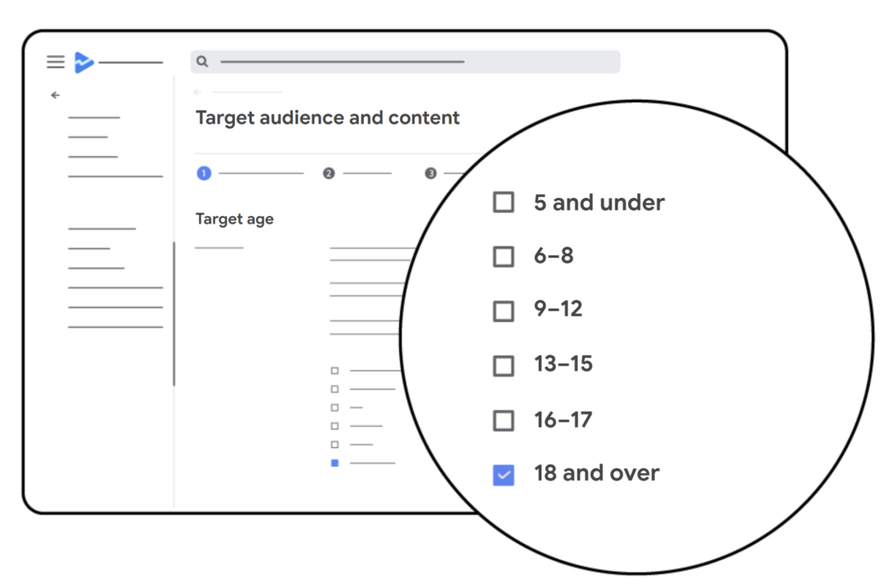Select step 1 in the progress stepper
887x588 pixels.
tap(205, 173)
